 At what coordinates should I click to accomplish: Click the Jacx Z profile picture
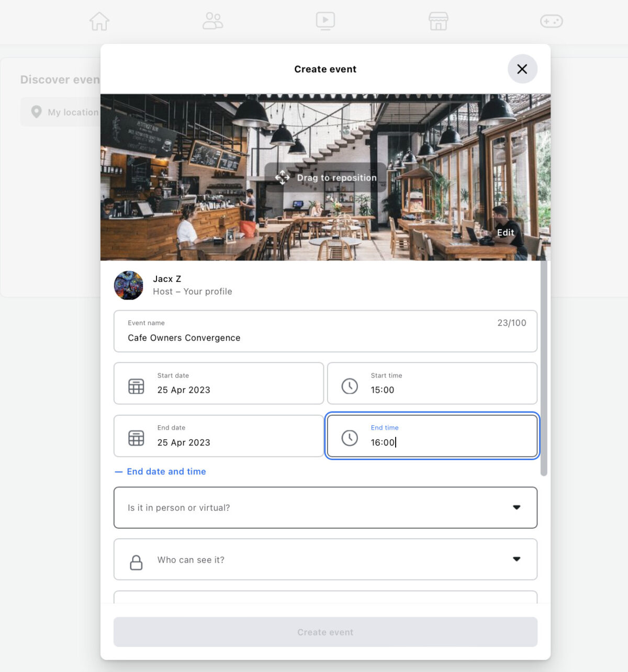[x=129, y=286]
